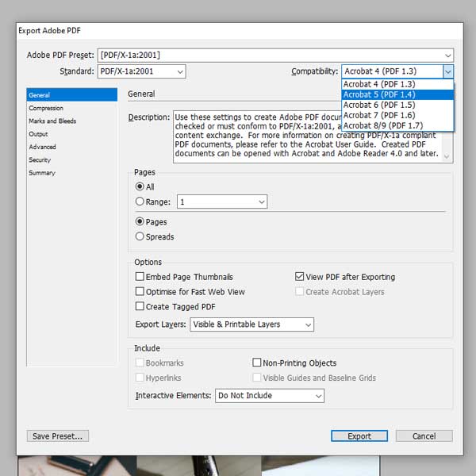Viewport: 476px width, 476px height.
Task: Open the Output settings category
Action: click(x=71, y=134)
